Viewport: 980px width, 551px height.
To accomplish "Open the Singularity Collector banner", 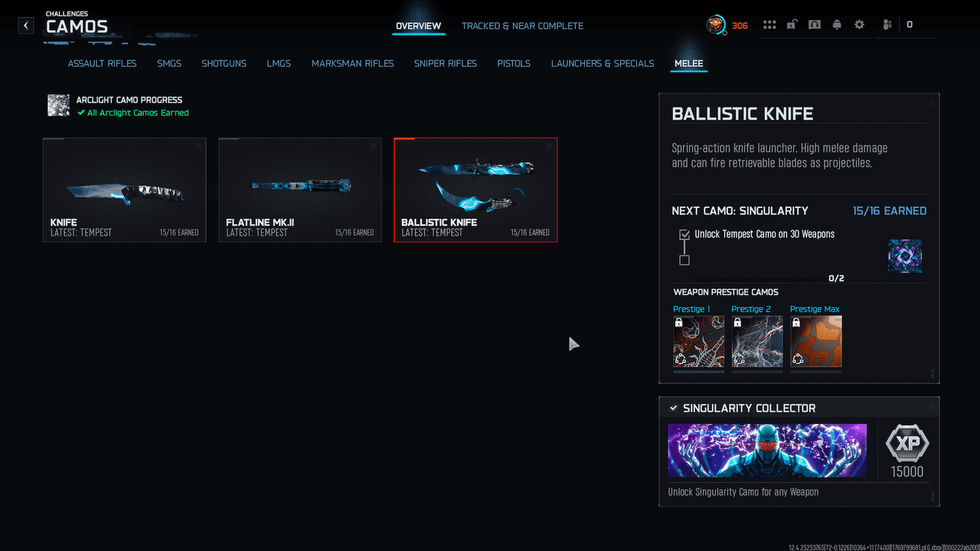I will [767, 451].
